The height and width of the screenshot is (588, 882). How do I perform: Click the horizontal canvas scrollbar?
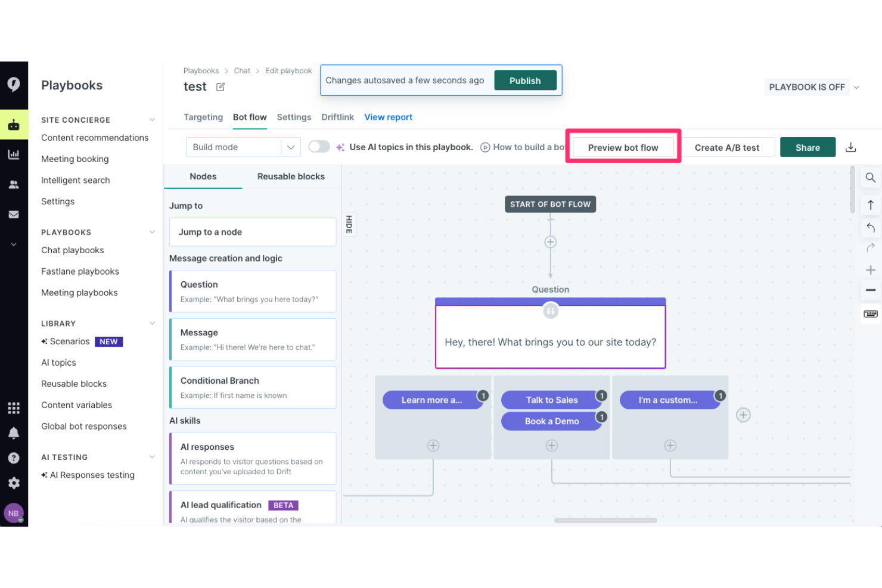[605, 520]
